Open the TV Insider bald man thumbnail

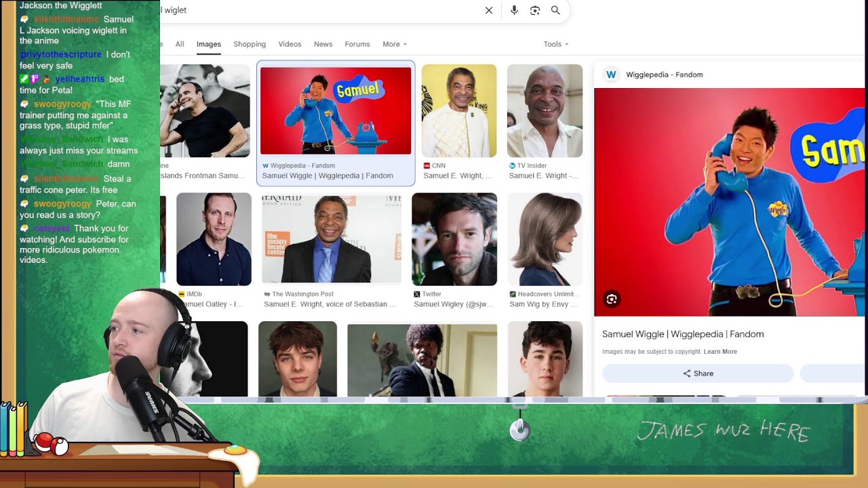(x=545, y=111)
